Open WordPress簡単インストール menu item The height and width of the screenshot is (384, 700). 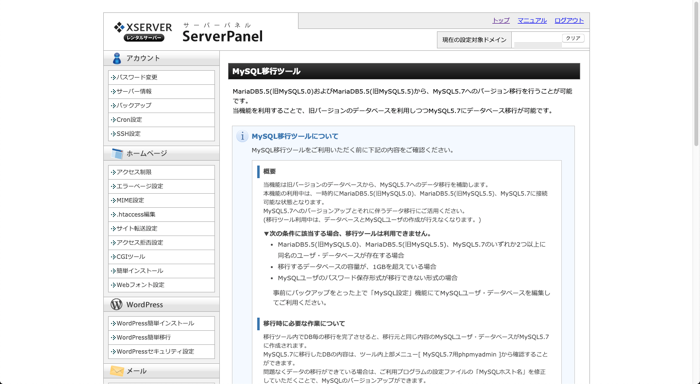click(161, 323)
